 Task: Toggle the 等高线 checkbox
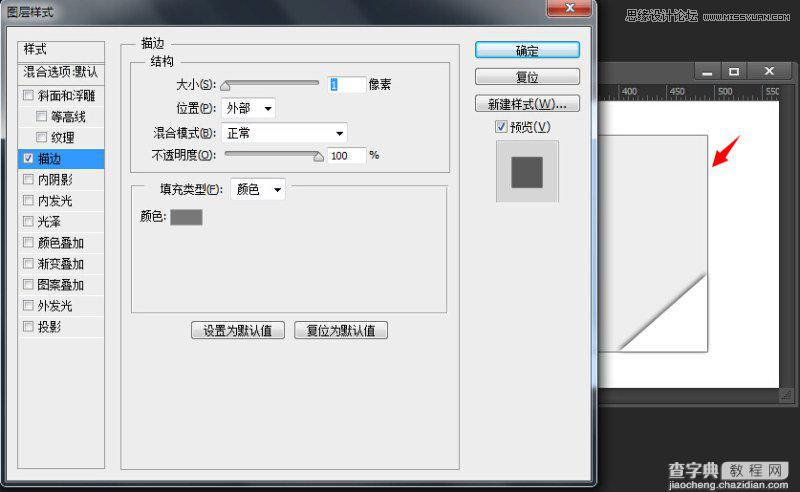pyautogui.click(x=42, y=116)
